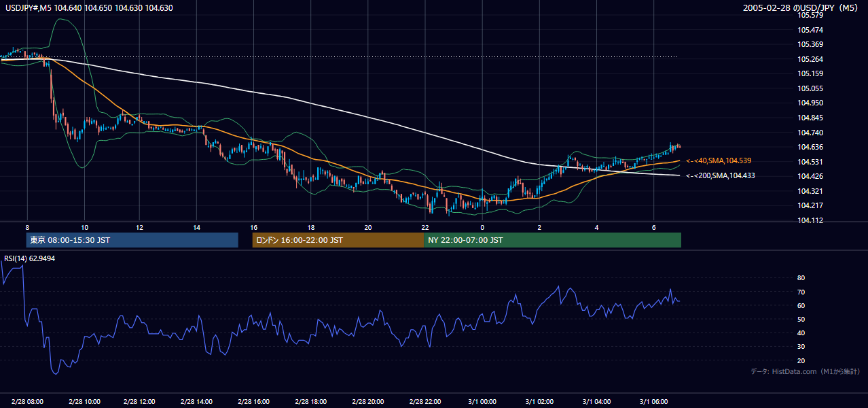The width and height of the screenshot is (868, 408).
Task: Click price axis value 104.217
Action: (x=811, y=205)
